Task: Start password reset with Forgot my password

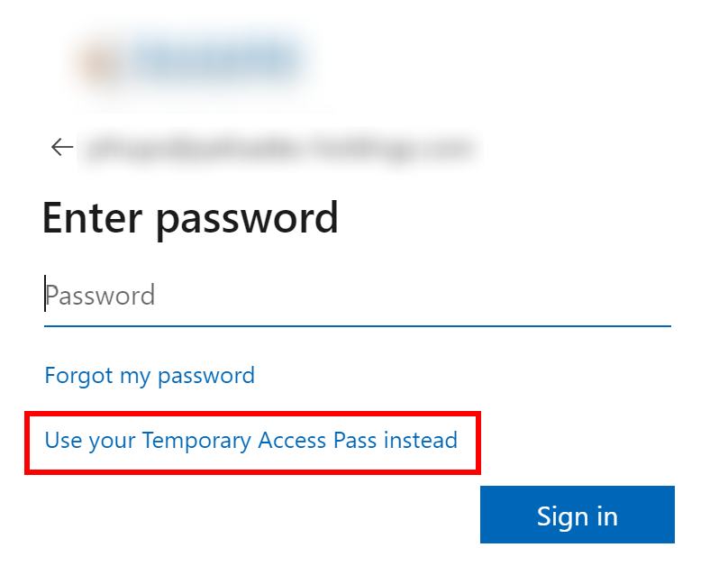Action: coord(150,375)
